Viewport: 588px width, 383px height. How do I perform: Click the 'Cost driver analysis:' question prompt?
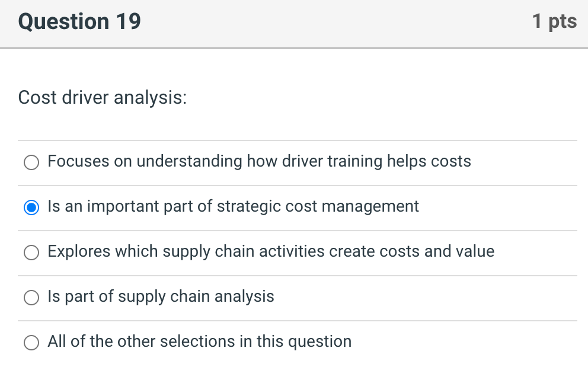point(102,98)
